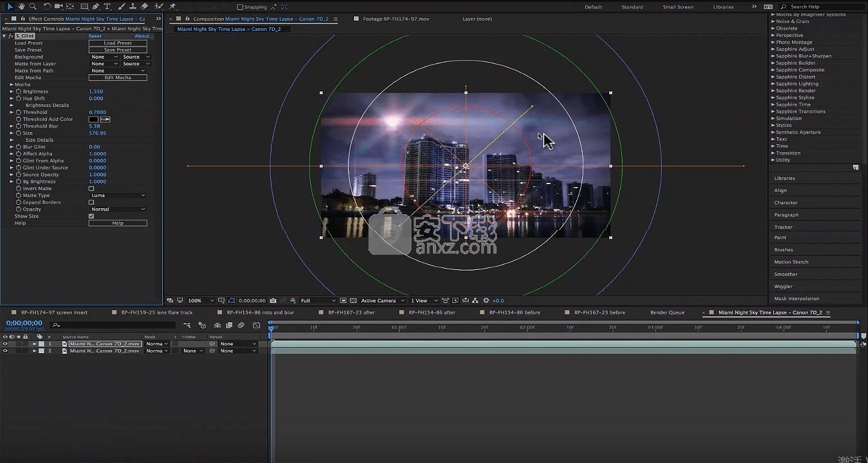The height and width of the screenshot is (463, 868).
Task: Select the Hand tool
Action: (21, 6)
